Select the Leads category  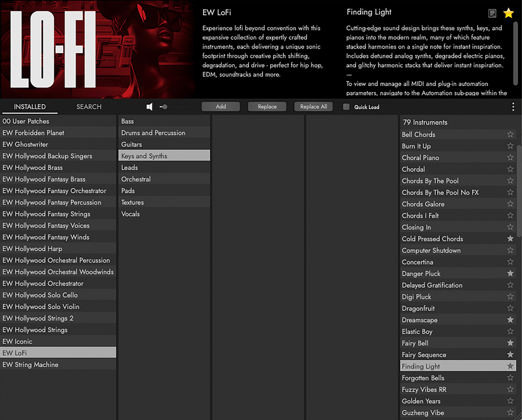point(164,167)
